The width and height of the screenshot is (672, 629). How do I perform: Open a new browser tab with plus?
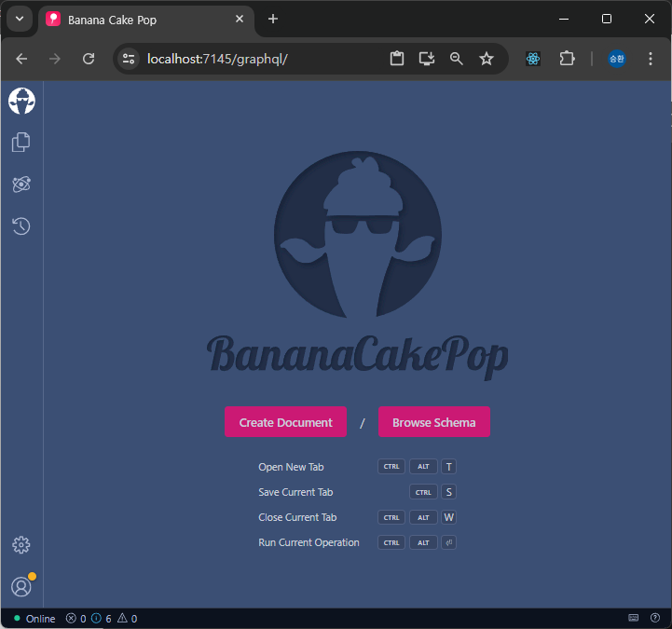pos(273,19)
